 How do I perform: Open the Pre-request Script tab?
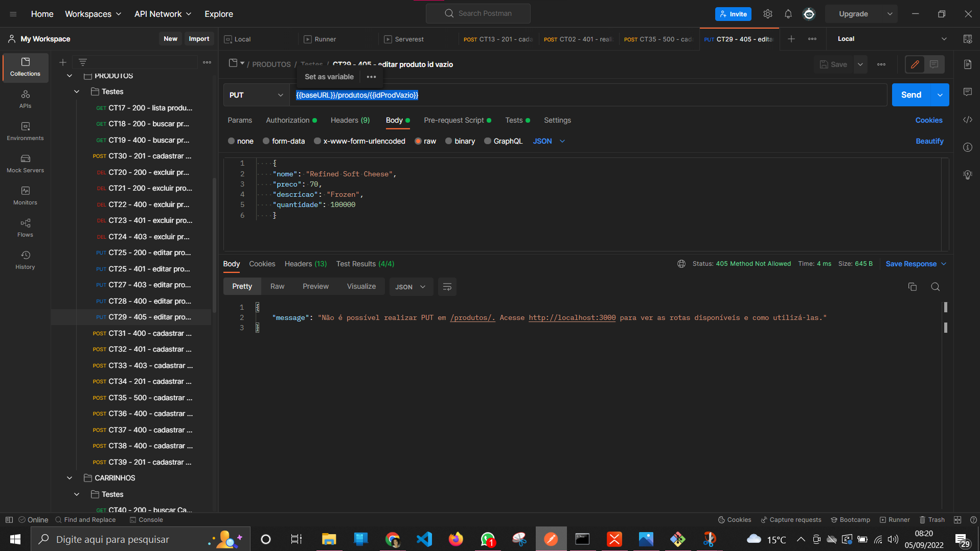(x=457, y=120)
